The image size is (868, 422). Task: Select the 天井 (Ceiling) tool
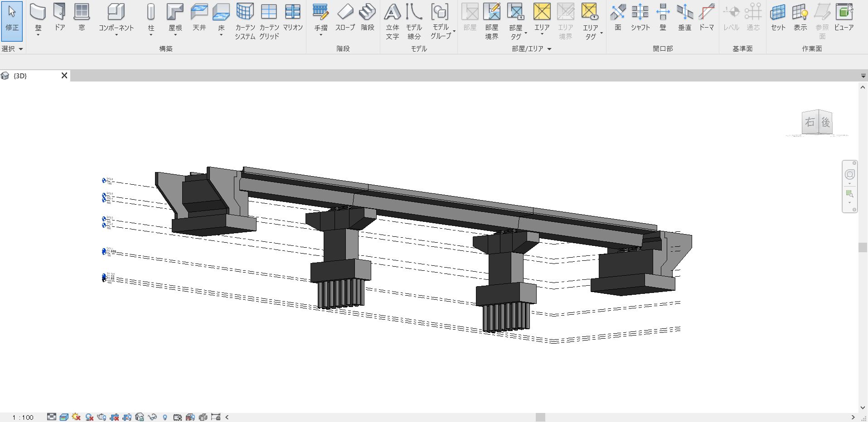199,18
